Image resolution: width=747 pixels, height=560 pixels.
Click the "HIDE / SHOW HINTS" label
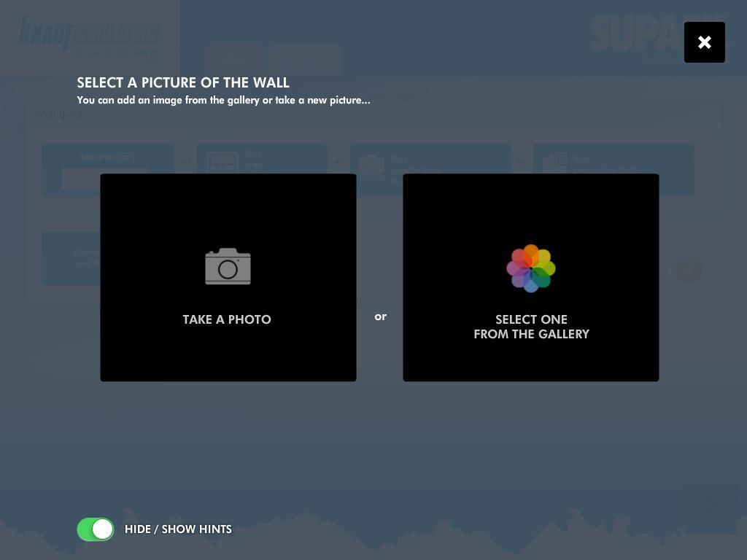coord(178,529)
